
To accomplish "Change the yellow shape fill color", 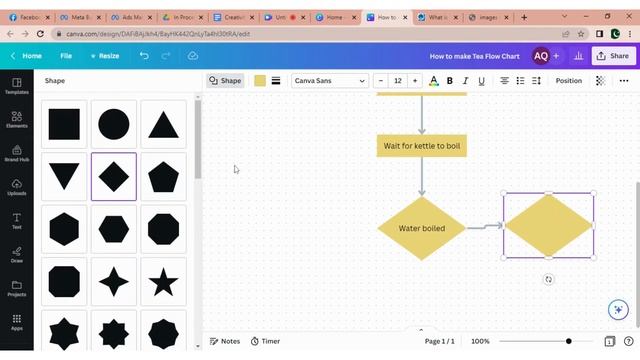I will click(260, 81).
